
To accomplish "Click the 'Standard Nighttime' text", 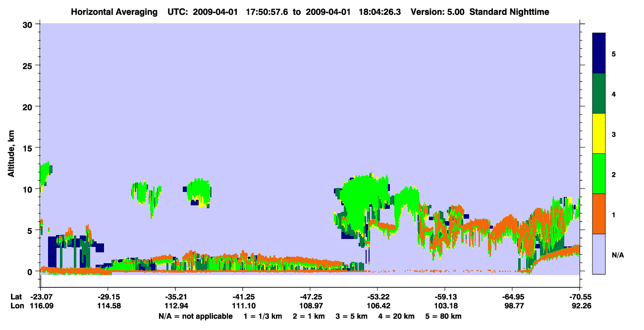I will click(x=509, y=12).
